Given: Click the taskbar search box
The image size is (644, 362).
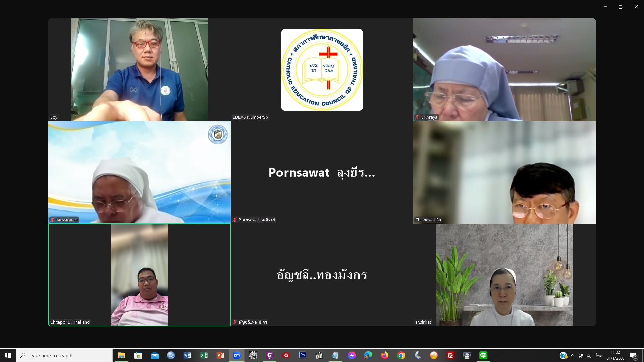Looking at the screenshot, I should (x=64, y=355).
